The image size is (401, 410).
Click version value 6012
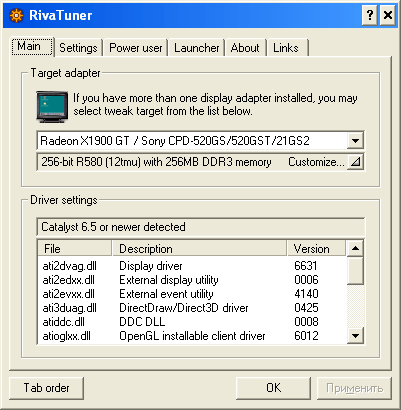point(306,336)
